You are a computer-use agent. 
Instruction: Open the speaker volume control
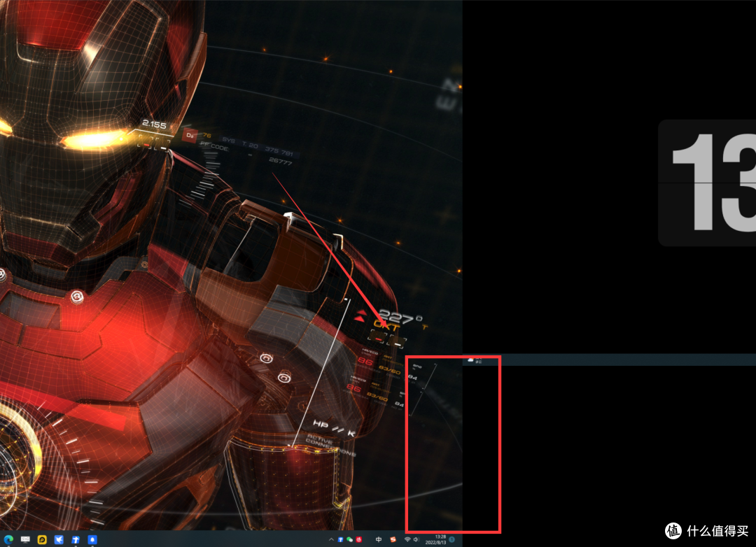click(x=416, y=539)
